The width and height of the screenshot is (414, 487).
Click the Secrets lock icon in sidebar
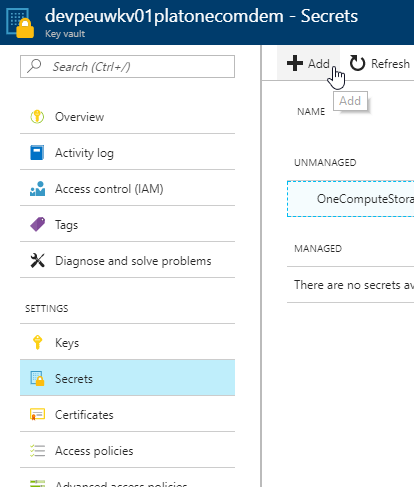37,379
